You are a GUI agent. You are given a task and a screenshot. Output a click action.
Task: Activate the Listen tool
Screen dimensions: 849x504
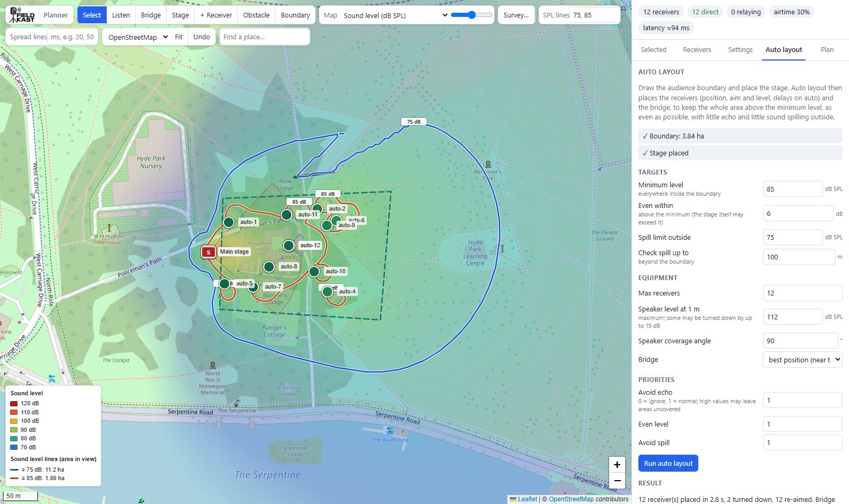[x=121, y=15]
